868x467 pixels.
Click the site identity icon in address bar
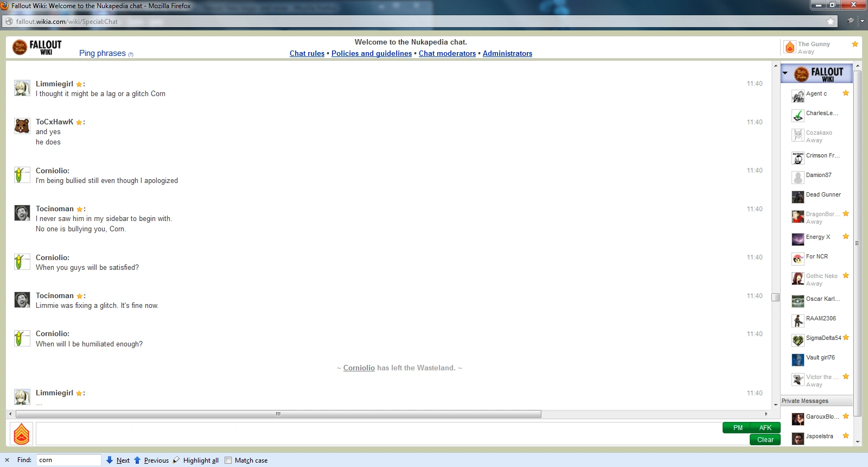9,21
